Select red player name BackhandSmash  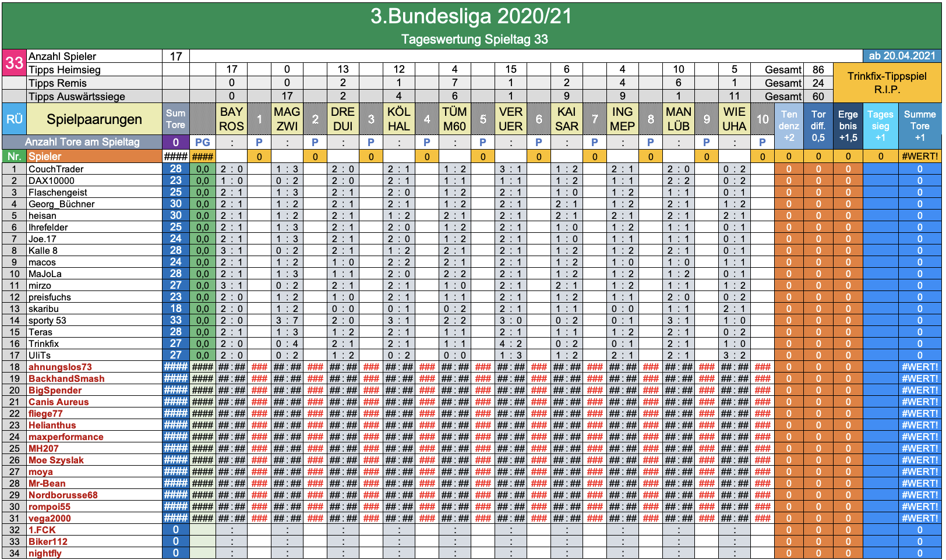(66, 378)
